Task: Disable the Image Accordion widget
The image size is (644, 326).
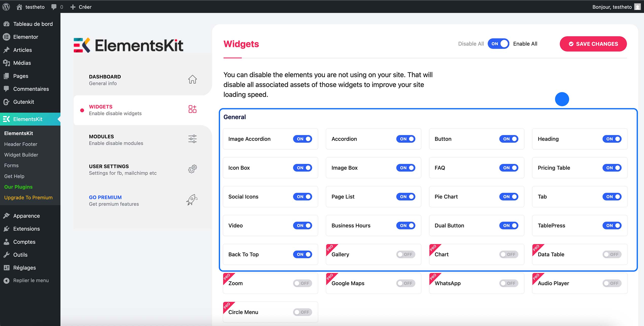Action: [x=302, y=139]
